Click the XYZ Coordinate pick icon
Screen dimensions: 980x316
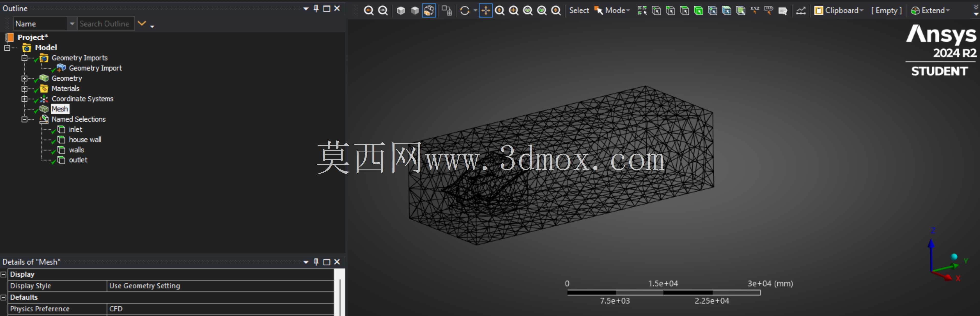[755, 11]
